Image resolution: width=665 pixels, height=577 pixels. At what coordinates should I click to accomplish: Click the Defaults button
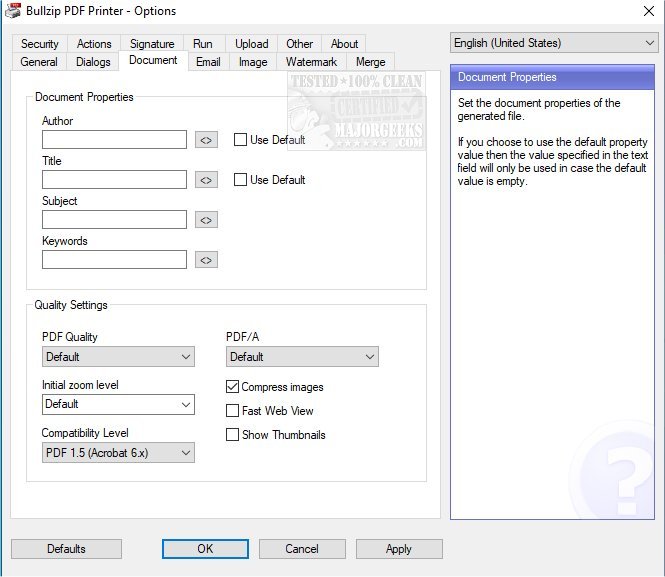pyautogui.click(x=66, y=549)
